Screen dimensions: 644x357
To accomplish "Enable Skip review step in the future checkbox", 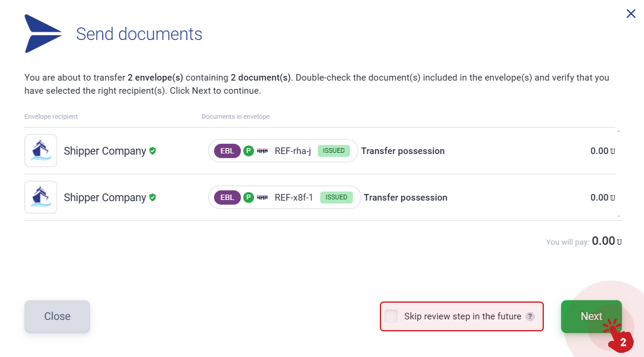I will (391, 316).
